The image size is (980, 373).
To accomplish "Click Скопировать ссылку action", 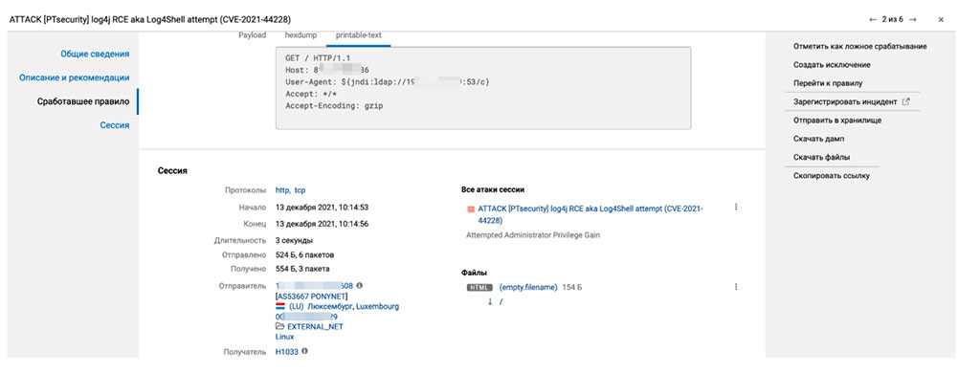I will pos(832,176).
